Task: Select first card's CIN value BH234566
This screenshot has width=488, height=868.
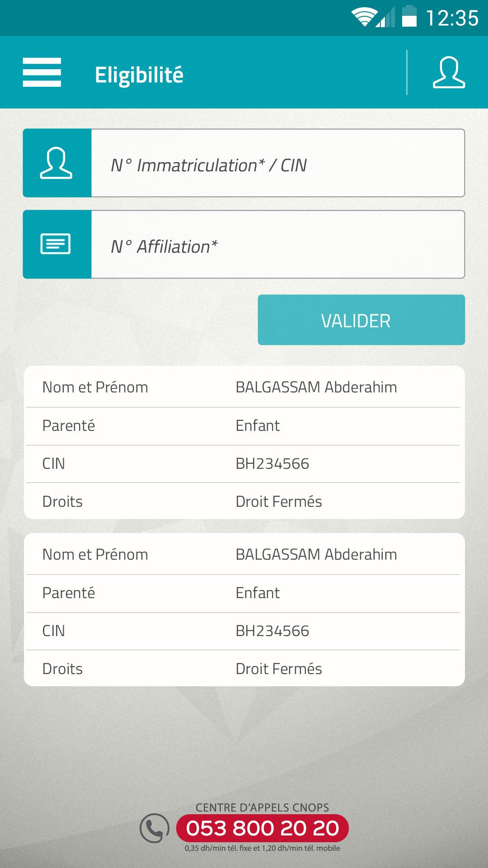Action: [272, 464]
